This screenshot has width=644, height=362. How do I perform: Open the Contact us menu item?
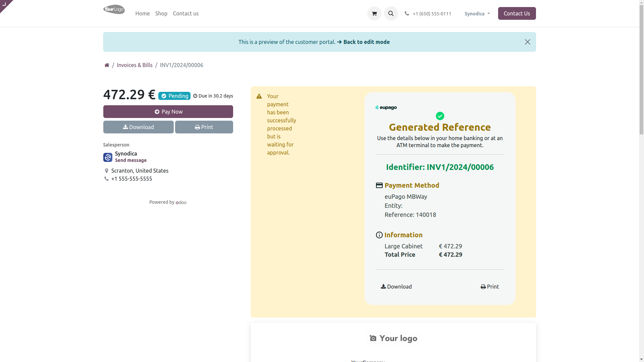(x=185, y=13)
